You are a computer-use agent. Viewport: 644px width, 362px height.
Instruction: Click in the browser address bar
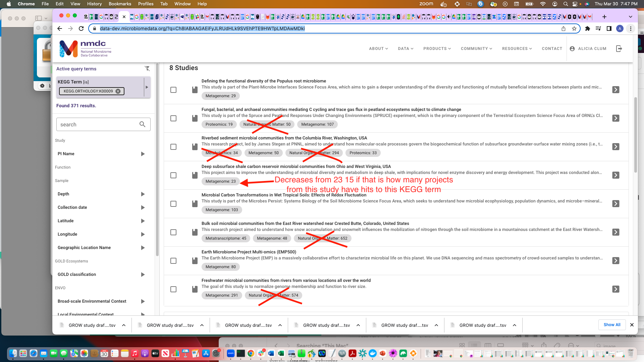tap(201, 28)
